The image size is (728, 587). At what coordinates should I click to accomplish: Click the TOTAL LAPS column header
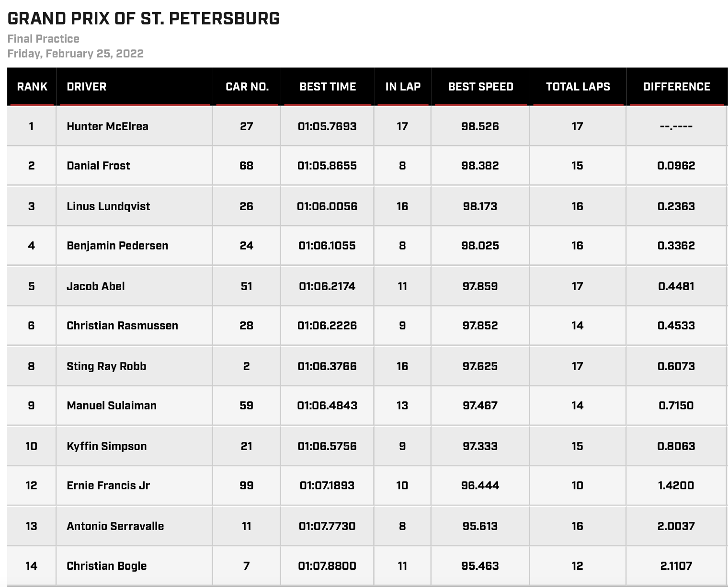578,87
